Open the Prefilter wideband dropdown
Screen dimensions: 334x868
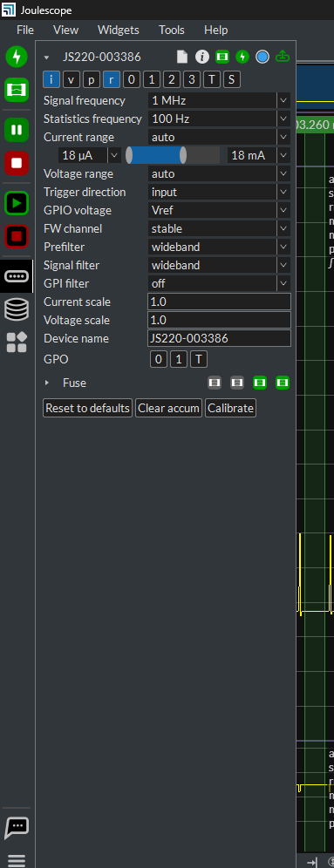coord(220,247)
